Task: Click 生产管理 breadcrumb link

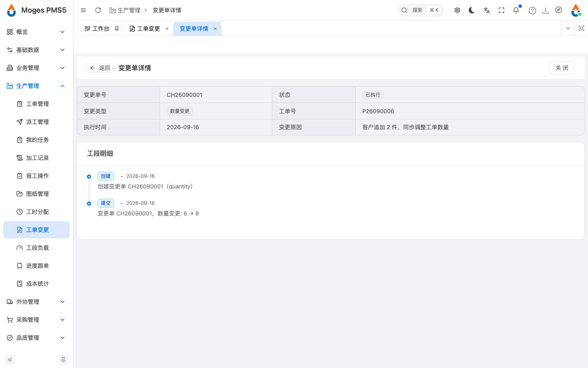Action: tap(125, 10)
